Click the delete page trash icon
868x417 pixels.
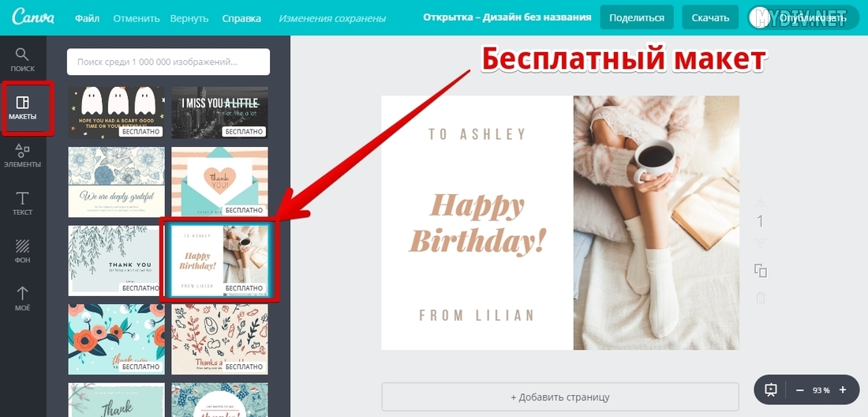761,298
